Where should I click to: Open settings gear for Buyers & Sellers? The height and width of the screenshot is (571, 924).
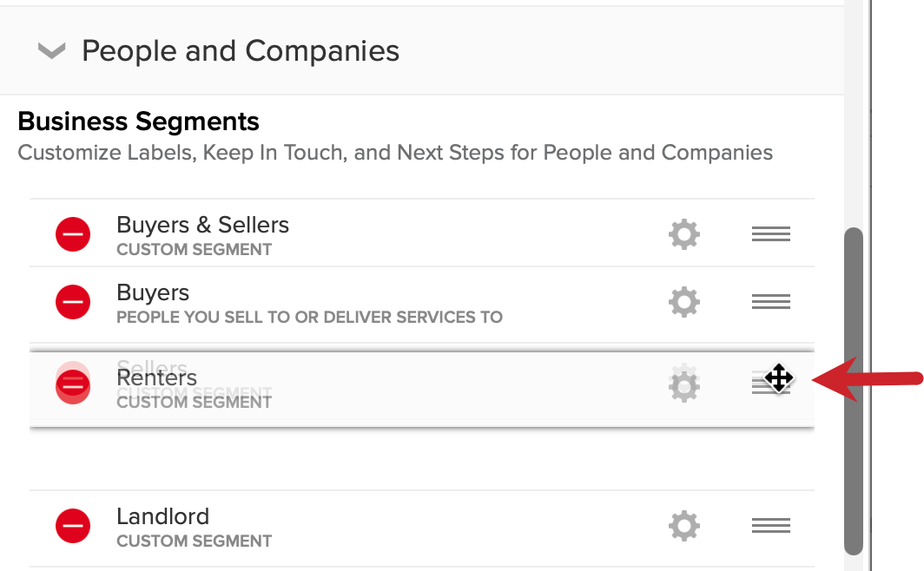tap(684, 234)
